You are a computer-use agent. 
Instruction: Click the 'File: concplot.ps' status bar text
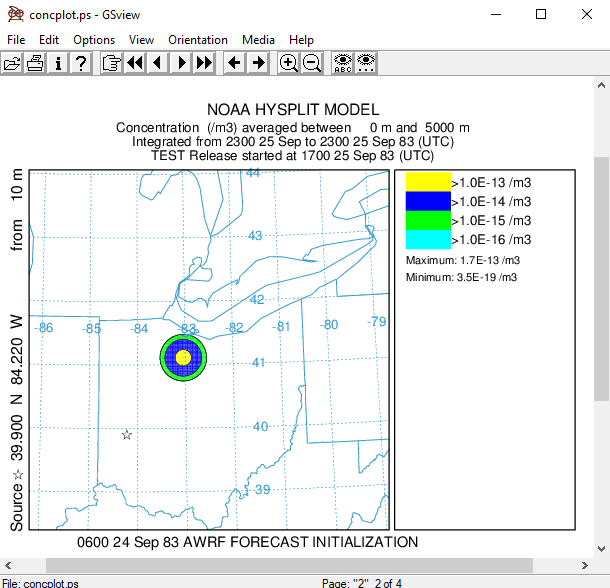(40, 583)
